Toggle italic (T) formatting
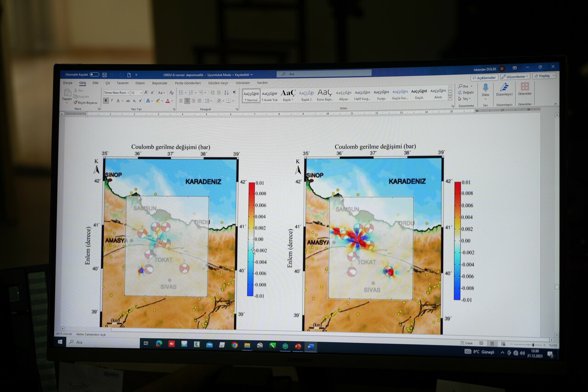 click(x=112, y=101)
